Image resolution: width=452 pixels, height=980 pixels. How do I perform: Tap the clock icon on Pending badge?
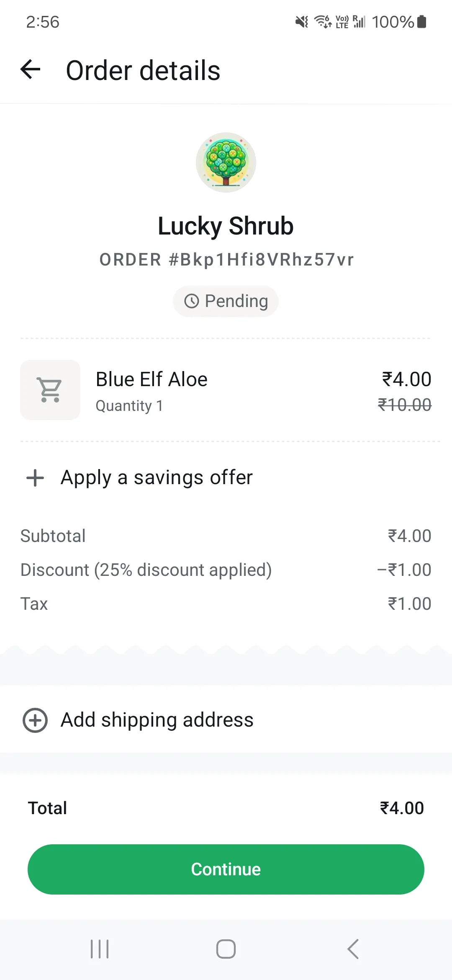tap(192, 301)
